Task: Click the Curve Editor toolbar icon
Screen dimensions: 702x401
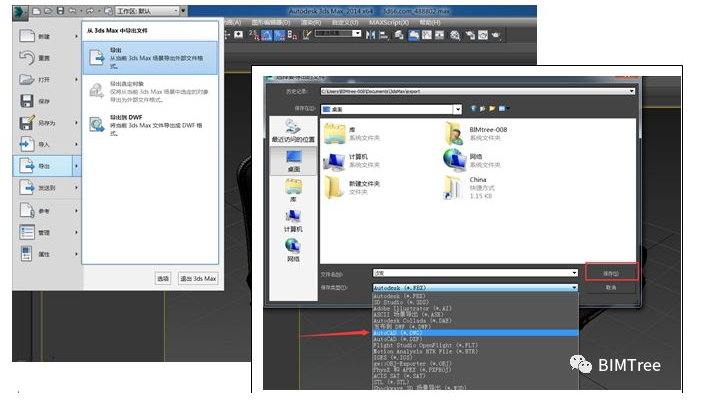Action: (x=427, y=34)
